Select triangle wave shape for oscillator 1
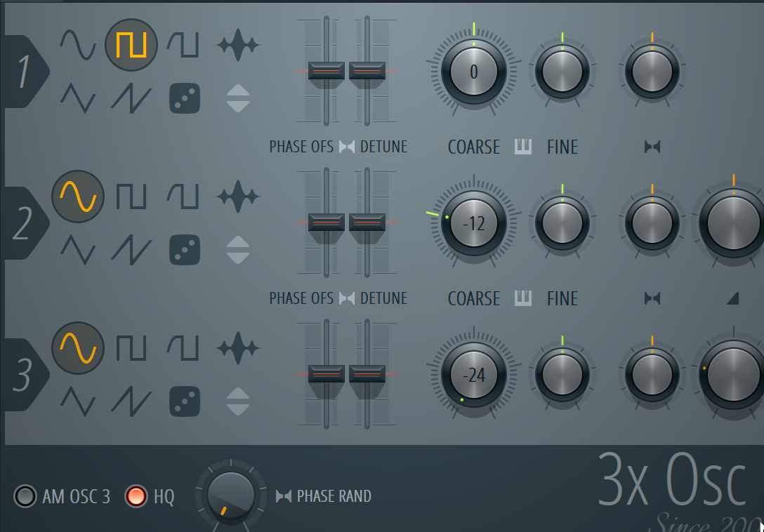Screen dimensions: 764x532 pyautogui.click(x=78, y=98)
